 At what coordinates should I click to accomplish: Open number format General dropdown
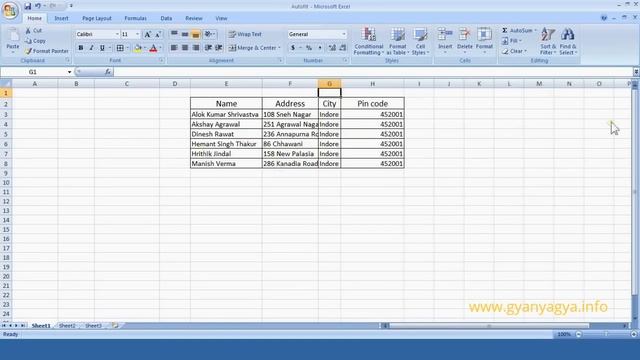point(344,34)
